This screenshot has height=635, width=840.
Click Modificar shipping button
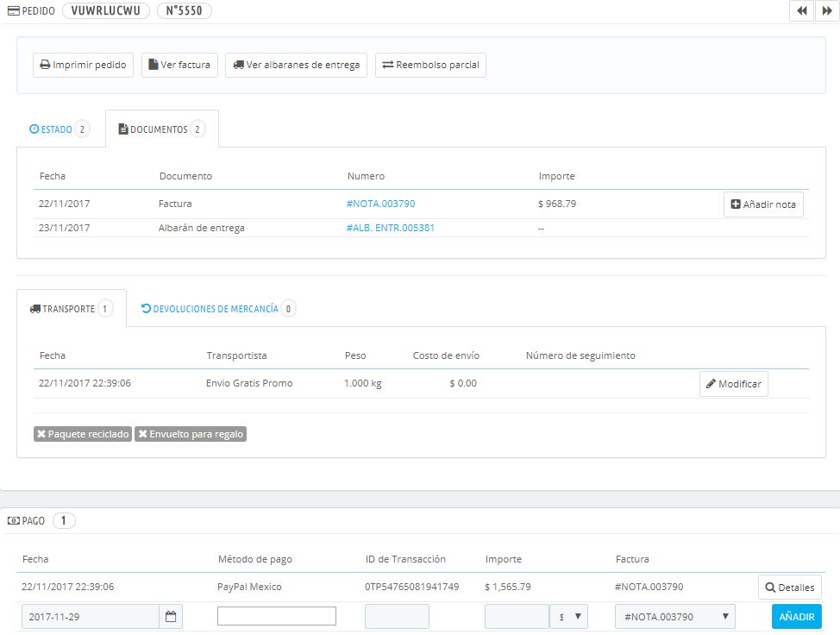coord(733,384)
